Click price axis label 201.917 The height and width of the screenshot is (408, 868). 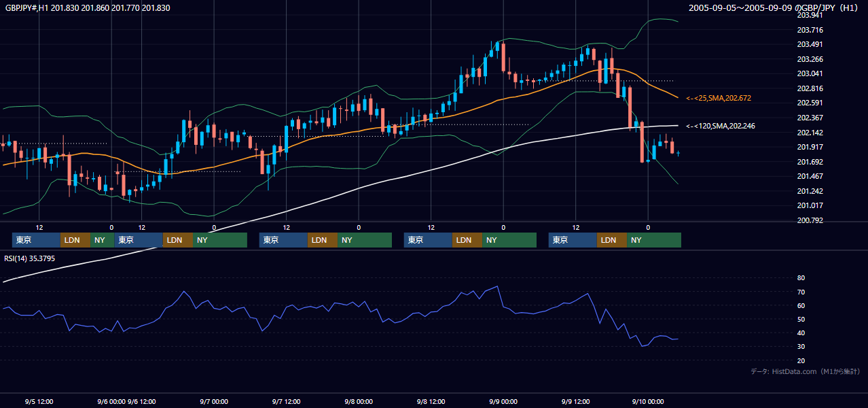[810, 147]
